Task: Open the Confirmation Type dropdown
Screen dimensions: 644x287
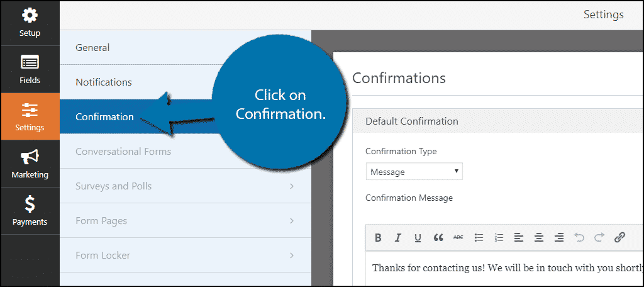Action: 414,172
